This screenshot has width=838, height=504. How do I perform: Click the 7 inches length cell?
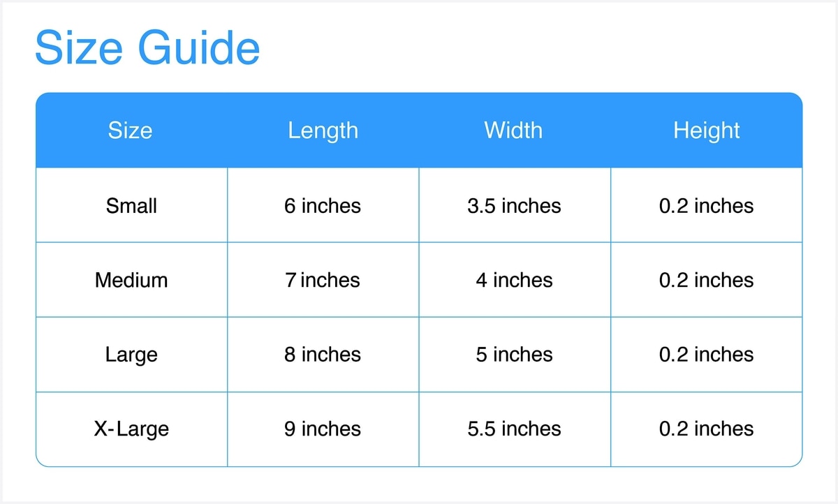pos(323,280)
